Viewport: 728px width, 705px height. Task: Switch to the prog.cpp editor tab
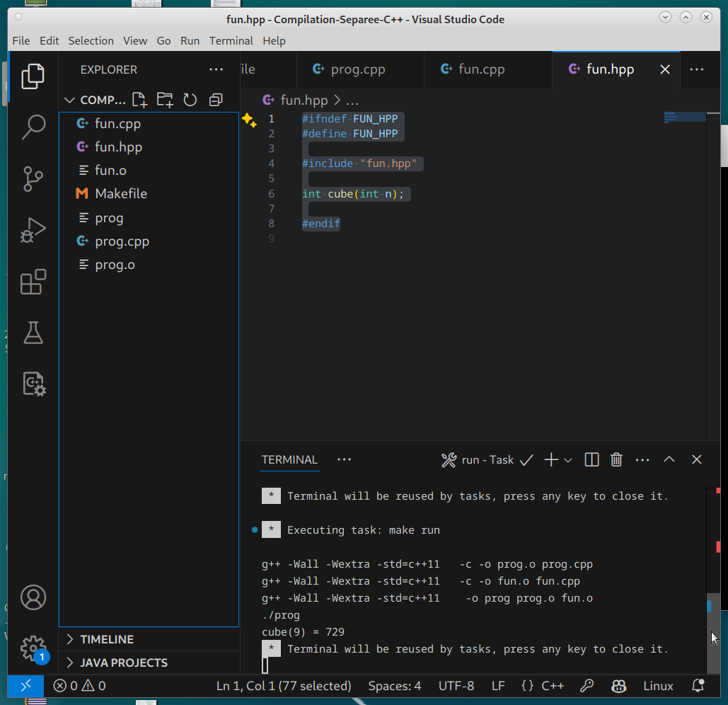click(x=360, y=69)
